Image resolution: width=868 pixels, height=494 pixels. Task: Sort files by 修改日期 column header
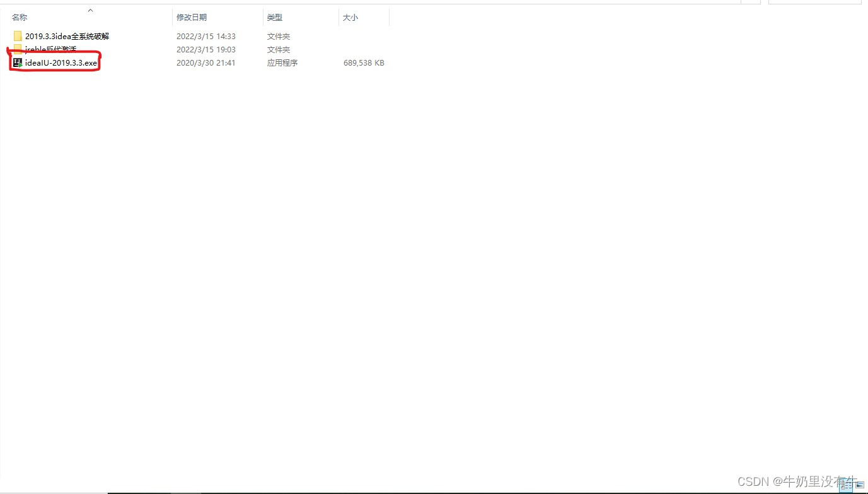(192, 18)
